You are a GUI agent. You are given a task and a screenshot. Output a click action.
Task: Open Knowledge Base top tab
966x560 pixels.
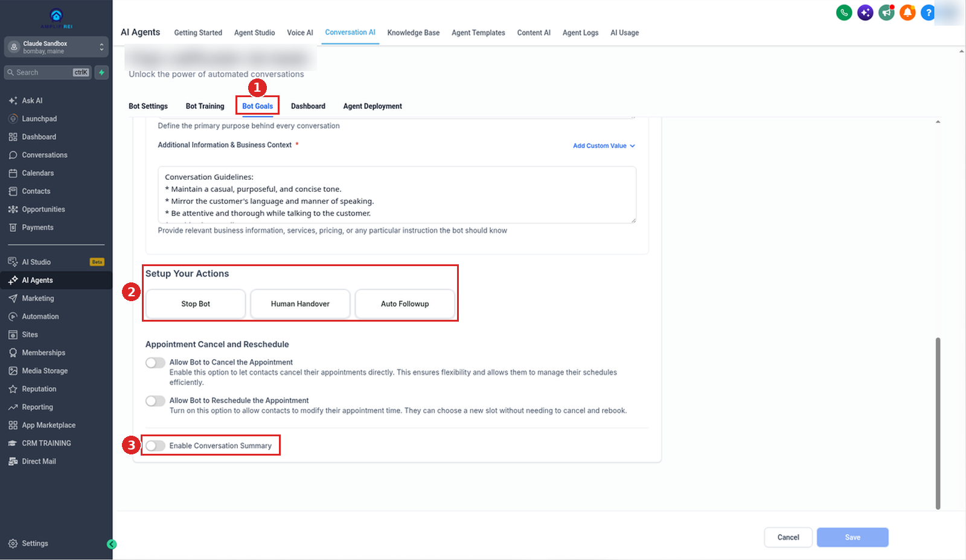414,33
